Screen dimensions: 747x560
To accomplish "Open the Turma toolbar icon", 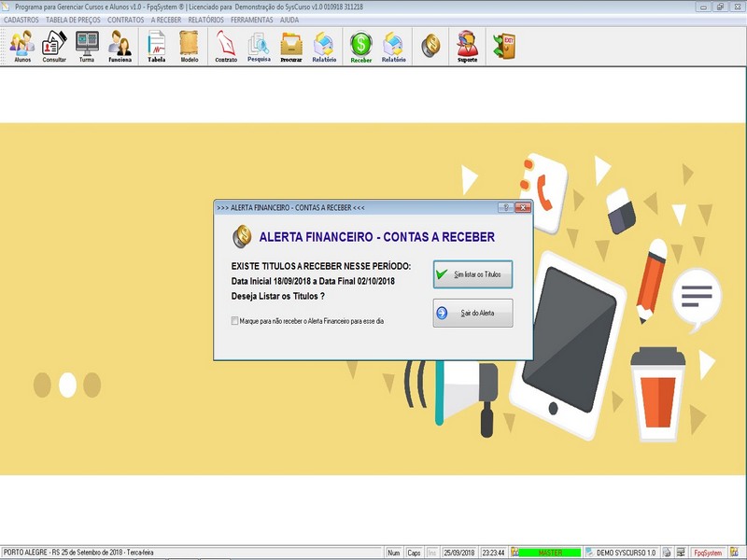I will point(87,46).
